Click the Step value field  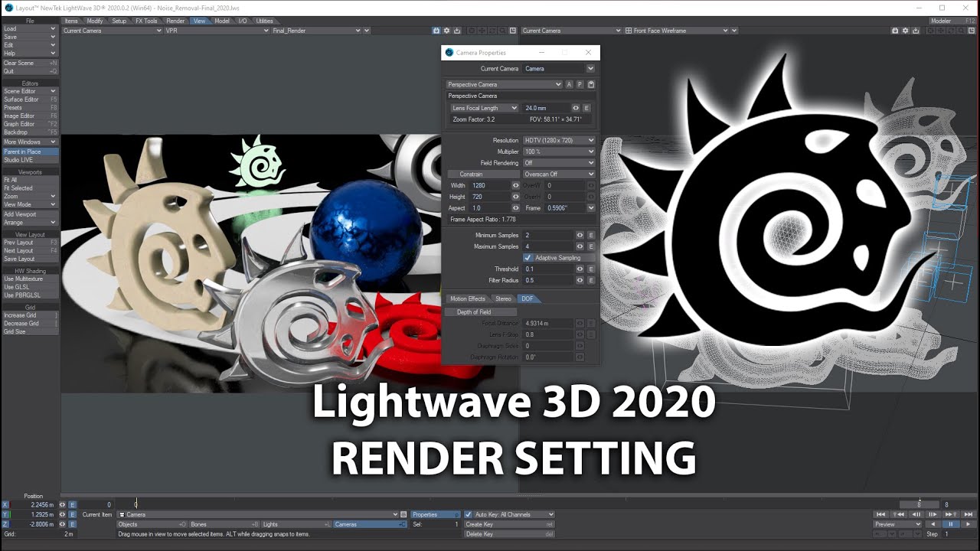click(x=960, y=533)
